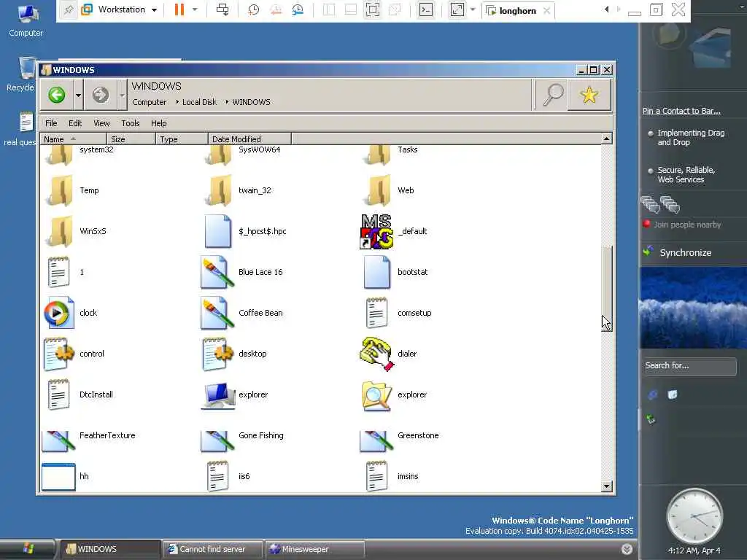
Task: Click the scrollbar down arrow
Action: (x=606, y=486)
